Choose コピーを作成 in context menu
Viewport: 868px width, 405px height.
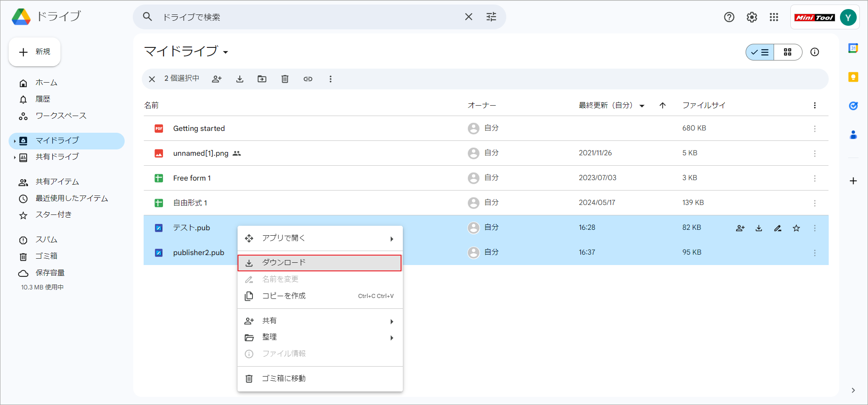click(320, 296)
